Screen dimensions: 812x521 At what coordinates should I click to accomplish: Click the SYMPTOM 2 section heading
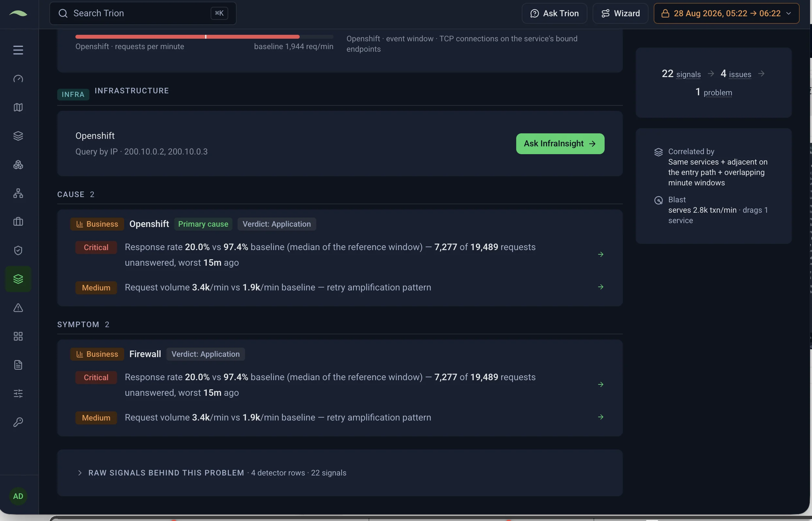click(83, 325)
